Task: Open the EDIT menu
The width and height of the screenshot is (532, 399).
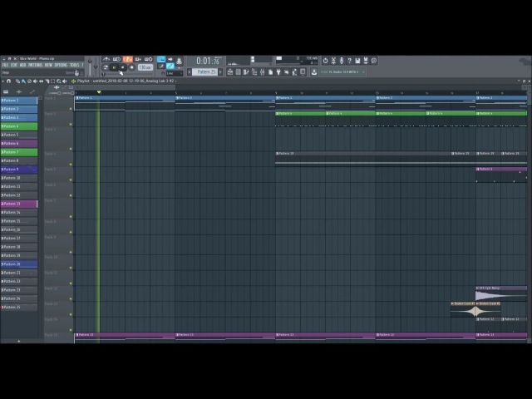Action: point(14,65)
